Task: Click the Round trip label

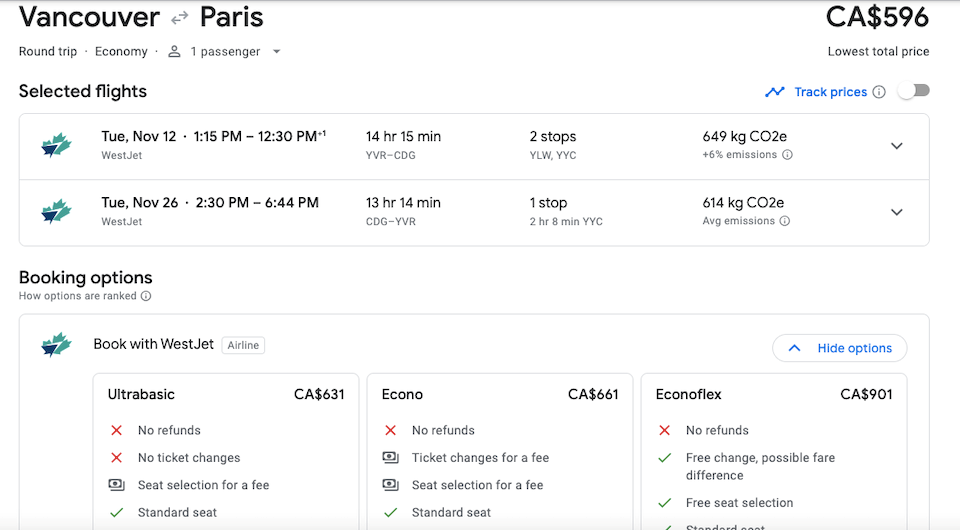Action: pyautogui.click(x=48, y=51)
